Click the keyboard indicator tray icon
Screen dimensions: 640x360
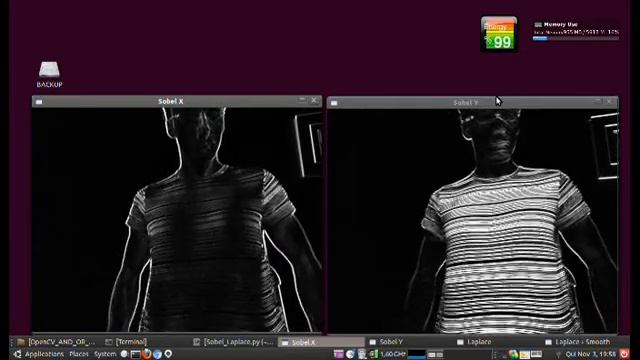click(536, 354)
